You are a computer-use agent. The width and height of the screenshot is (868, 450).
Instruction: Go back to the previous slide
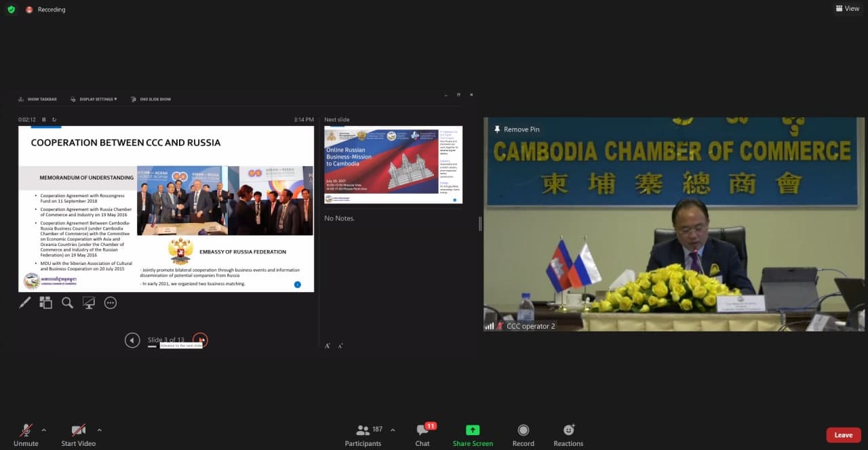point(132,340)
